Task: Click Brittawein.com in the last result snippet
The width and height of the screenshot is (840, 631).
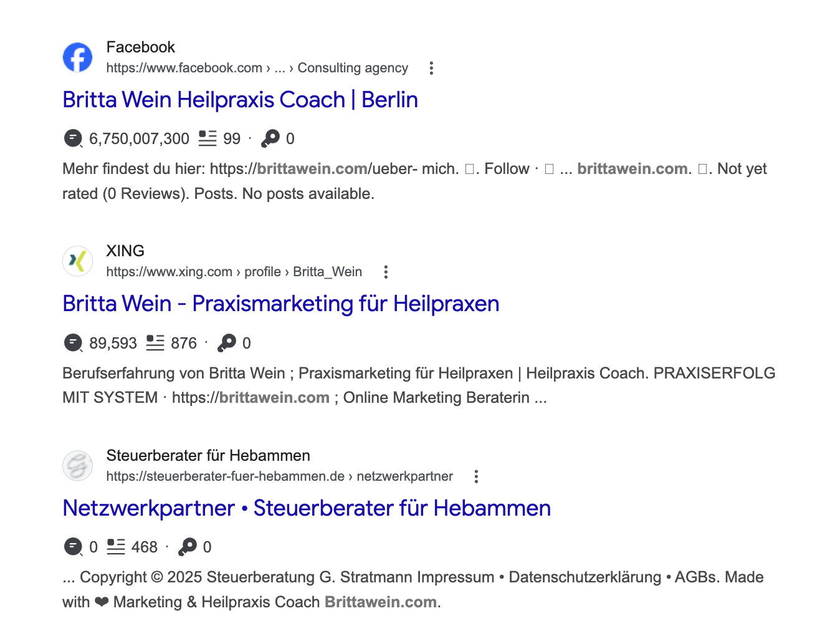Action: [381, 602]
